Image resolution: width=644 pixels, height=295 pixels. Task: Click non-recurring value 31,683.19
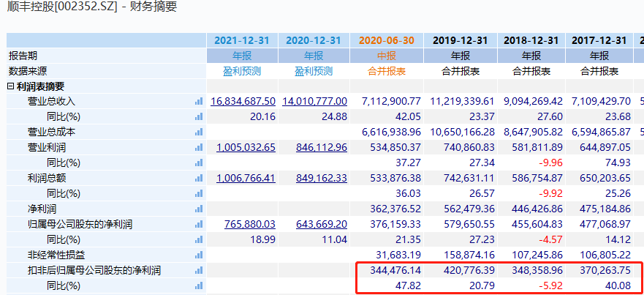click(398, 255)
